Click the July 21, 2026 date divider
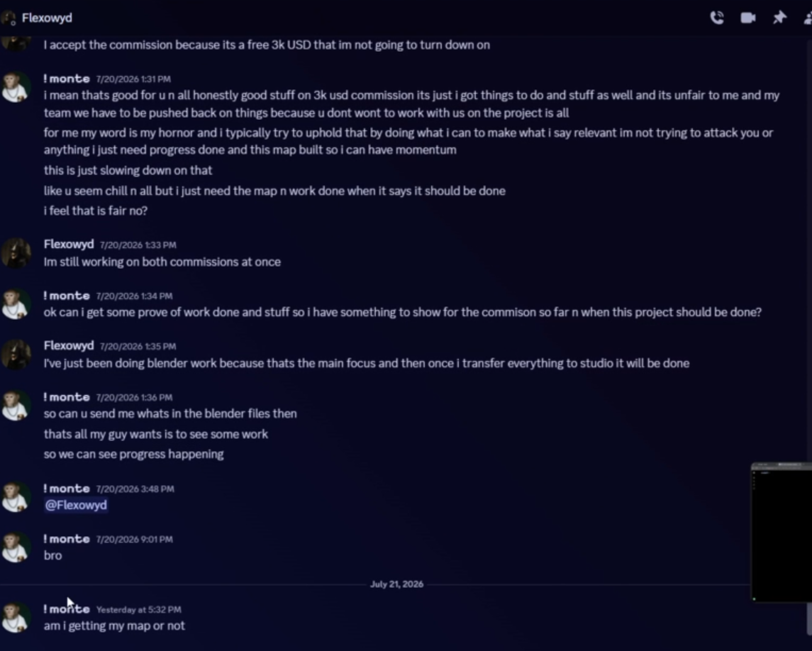 pos(396,584)
